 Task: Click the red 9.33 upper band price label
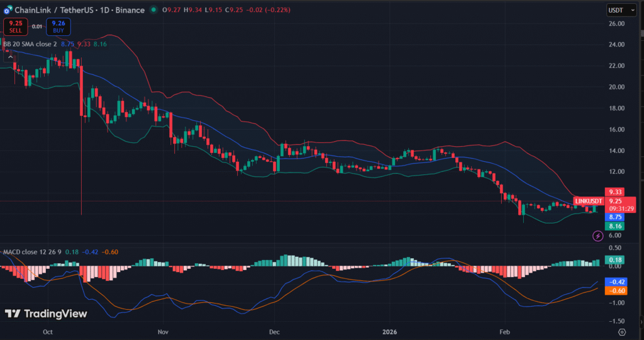tap(614, 191)
